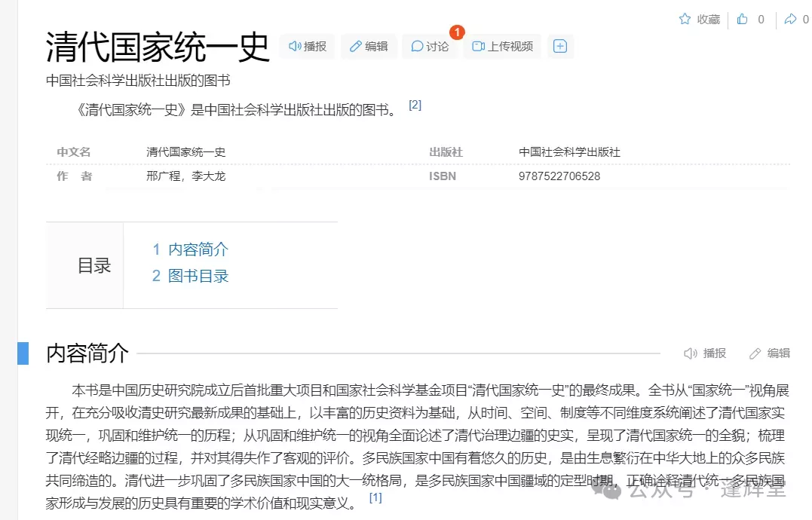Click author value 邢广程，李大龙

pos(186,176)
